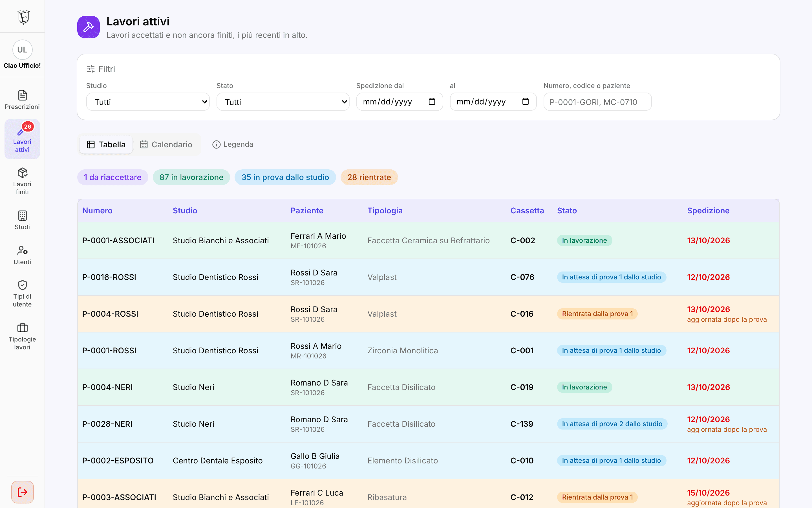Viewport: 812px width, 508px height.
Task: Filter by 28 rientrate chip
Action: coord(369,178)
